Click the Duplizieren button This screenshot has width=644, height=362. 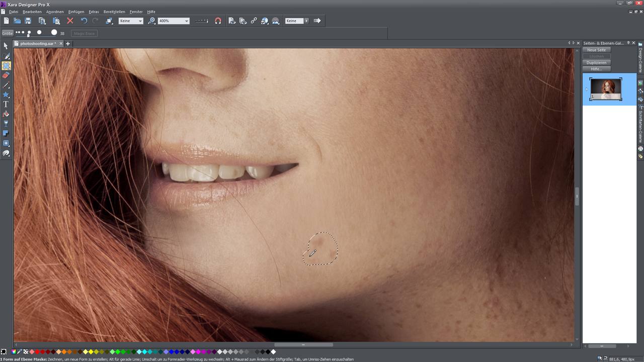[597, 62]
